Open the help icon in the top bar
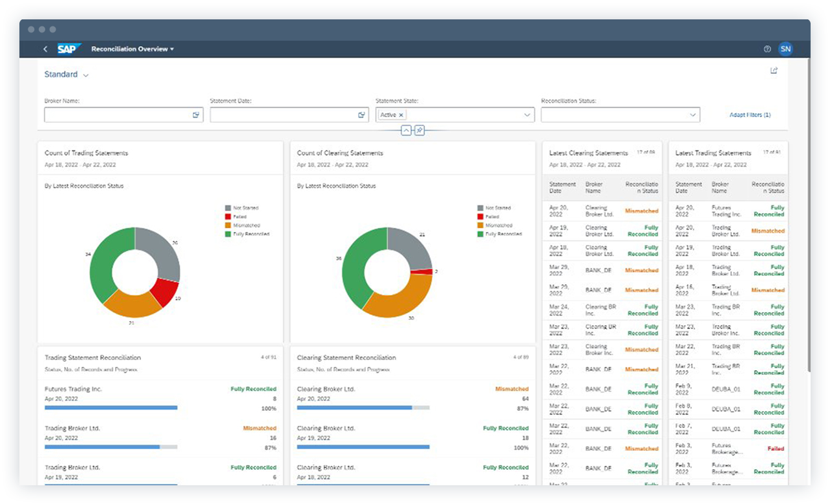This screenshot has width=830, height=504. pyautogui.click(x=767, y=49)
